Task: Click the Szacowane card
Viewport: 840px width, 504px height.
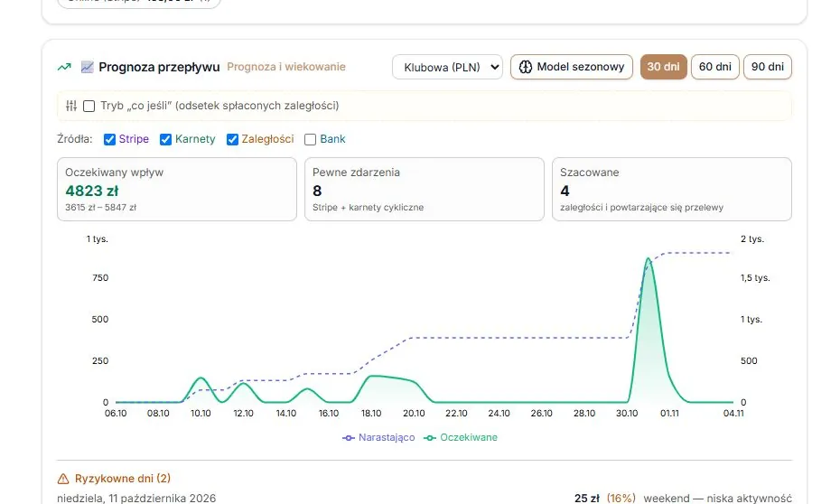Action: click(x=672, y=189)
